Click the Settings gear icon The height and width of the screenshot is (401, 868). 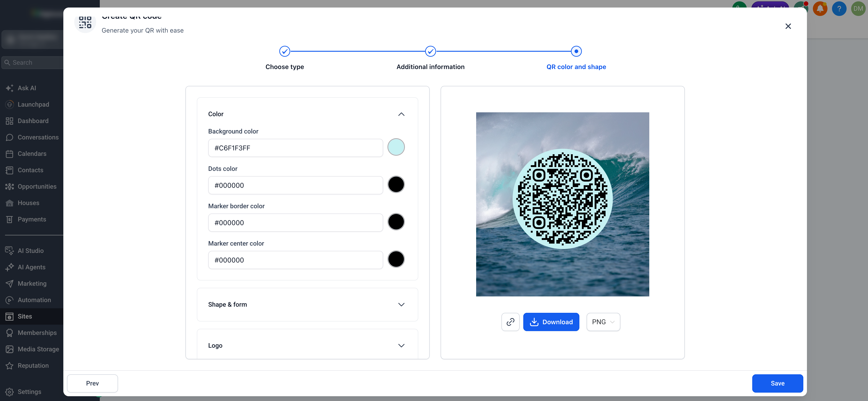[x=9, y=392]
